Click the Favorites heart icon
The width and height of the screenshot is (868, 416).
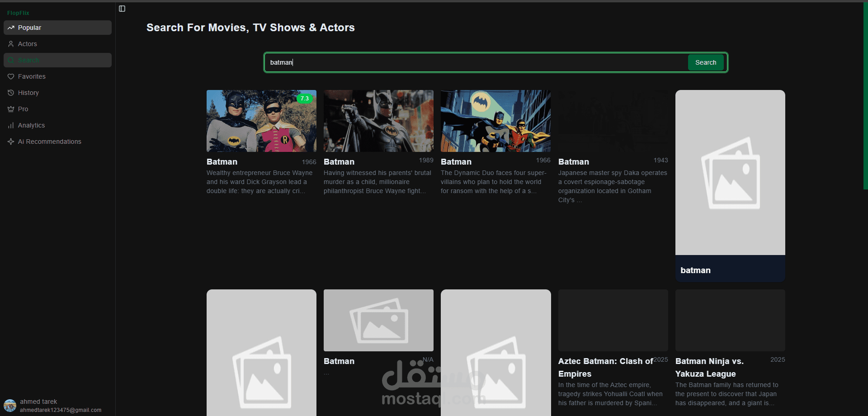click(x=11, y=76)
